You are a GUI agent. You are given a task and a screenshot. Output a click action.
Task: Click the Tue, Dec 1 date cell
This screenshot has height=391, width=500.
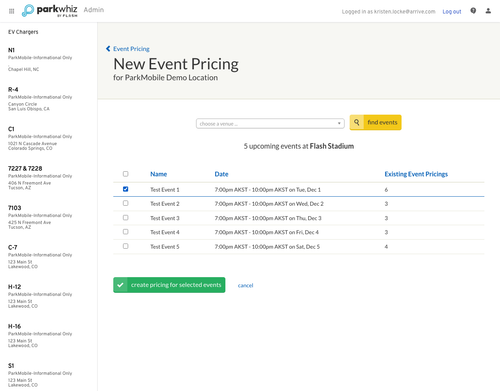[268, 190]
